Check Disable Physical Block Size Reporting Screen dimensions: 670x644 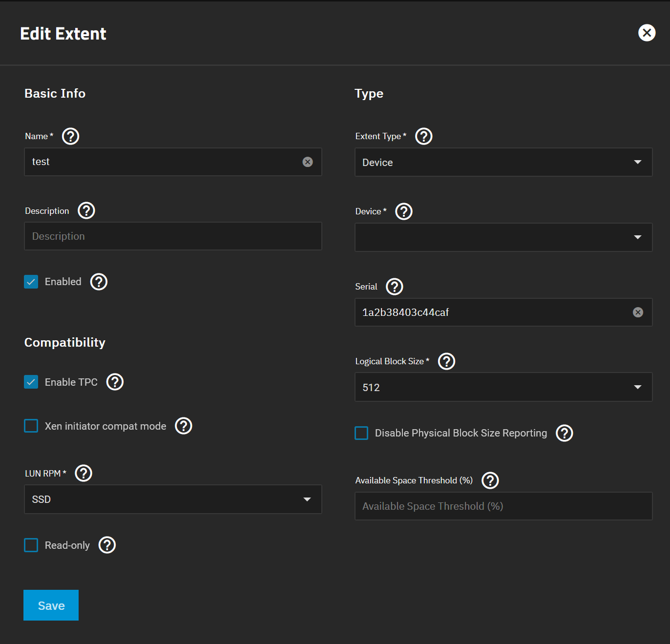click(x=361, y=433)
